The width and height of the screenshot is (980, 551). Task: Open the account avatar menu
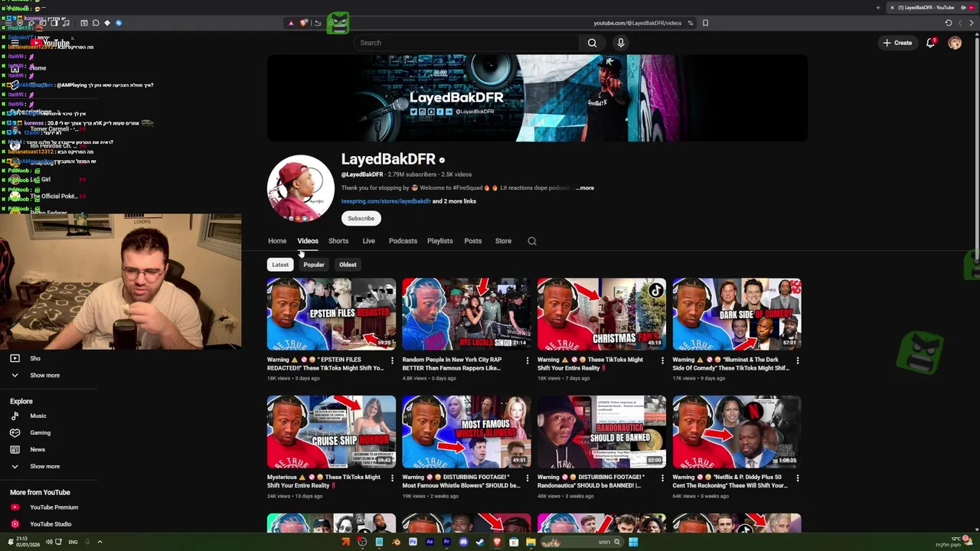pyautogui.click(x=955, y=43)
